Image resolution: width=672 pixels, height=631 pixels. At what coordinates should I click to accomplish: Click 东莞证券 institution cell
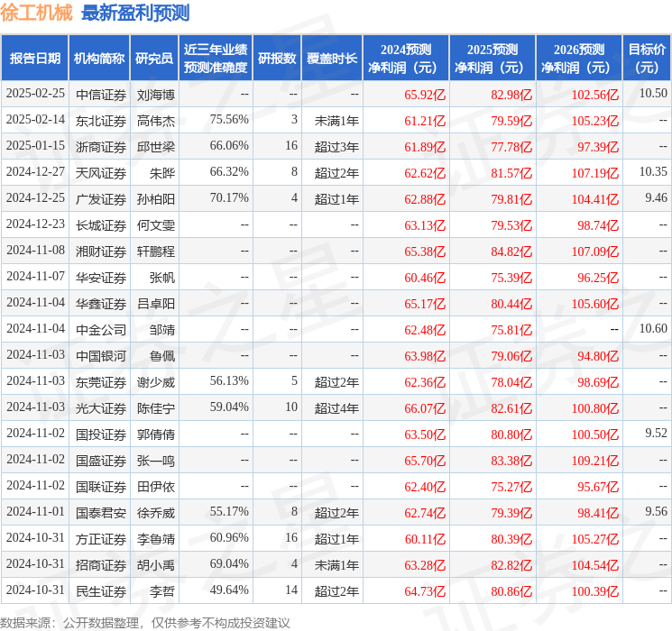(x=101, y=382)
